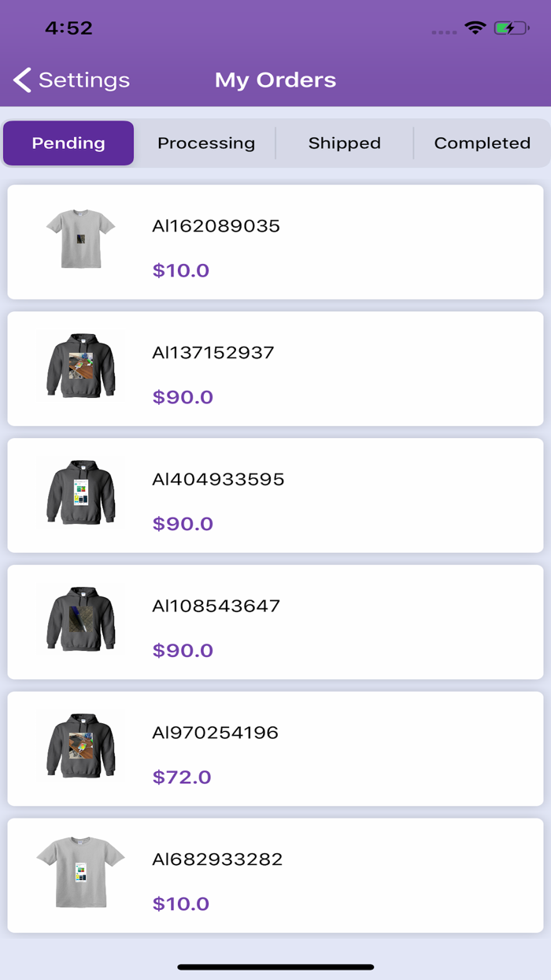Open order Al162089035
Screen dimensions: 551x980
click(275, 241)
